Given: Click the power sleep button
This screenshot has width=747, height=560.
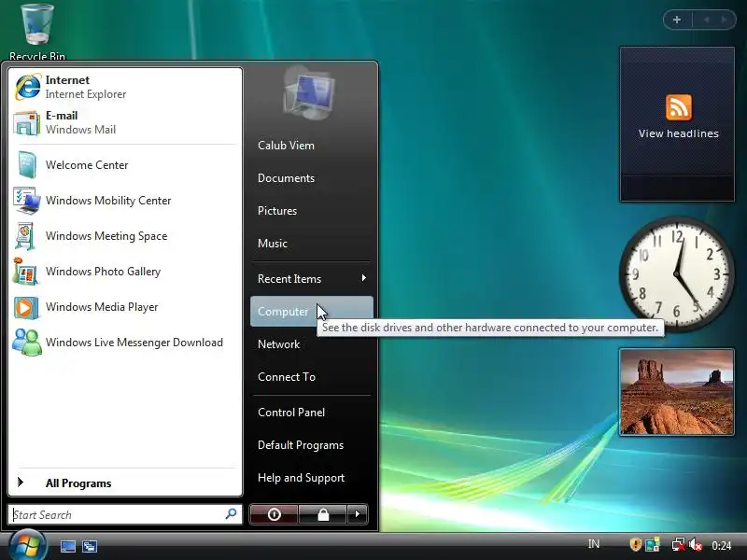Looking at the screenshot, I should [274, 514].
